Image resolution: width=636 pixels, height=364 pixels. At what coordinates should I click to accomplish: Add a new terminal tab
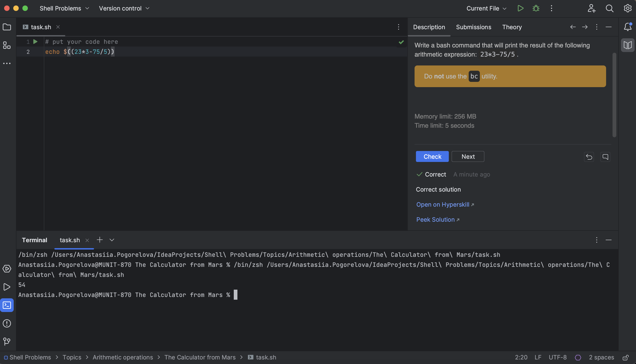100,240
